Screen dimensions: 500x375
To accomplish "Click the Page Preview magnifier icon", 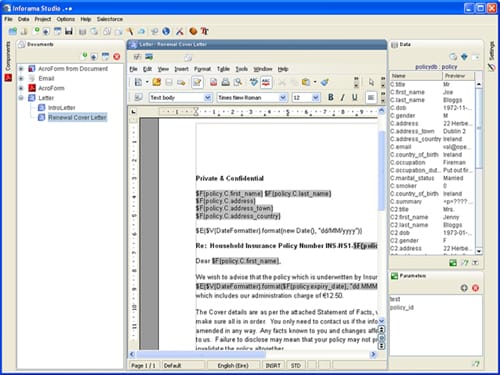I will pos(237,82).
